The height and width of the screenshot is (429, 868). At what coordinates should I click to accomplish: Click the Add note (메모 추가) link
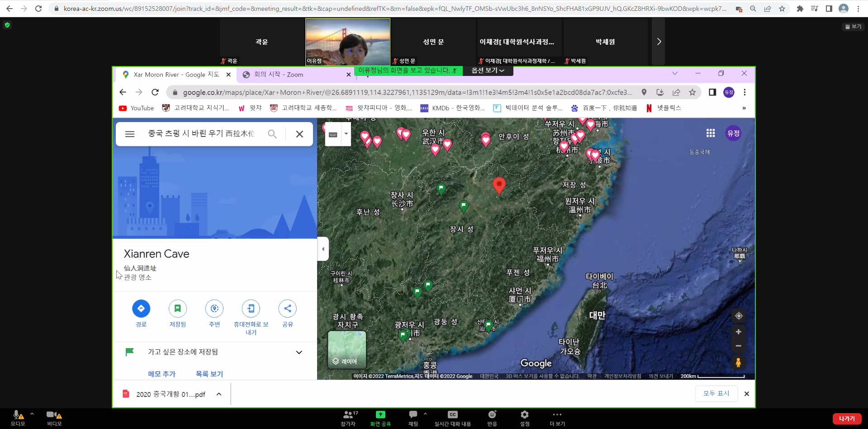click(161, 374)
